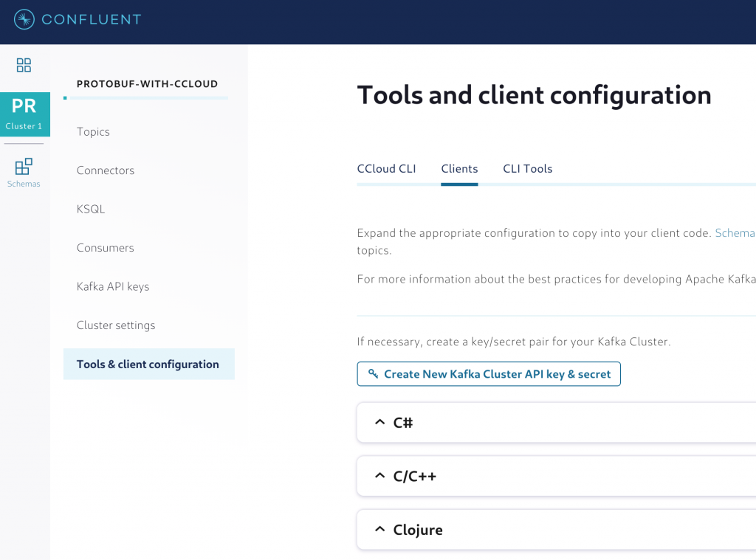Open the environments grid icon in left rail
The width and height of the screenshot is (756, 560).
(24, 65)
